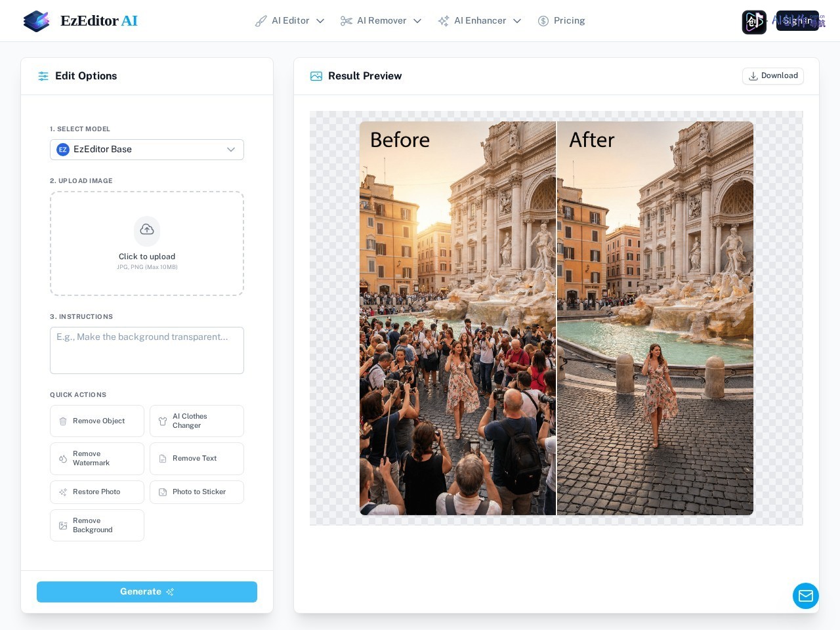Open the EzEditor Base model dropdown
Screen dimensions: 840x630
point(147,150)
